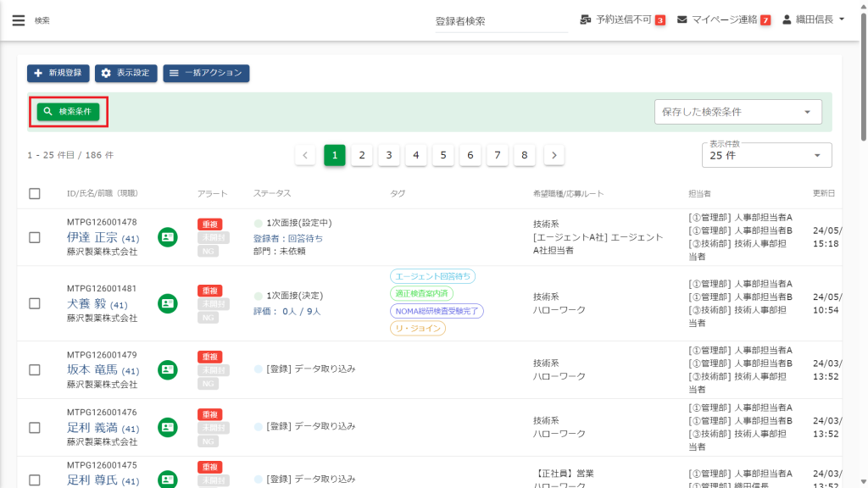Open the 織田信長 user account menu

coord(814,19)
